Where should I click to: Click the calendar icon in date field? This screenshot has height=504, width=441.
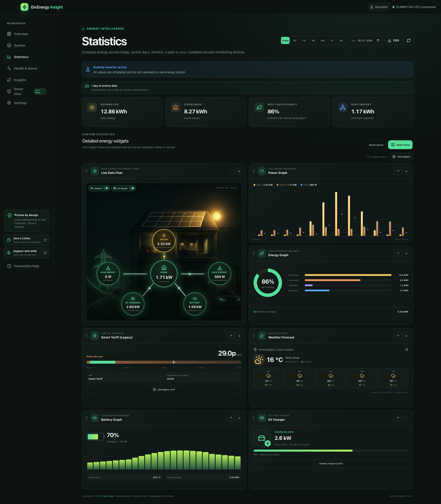click(378, 41)
